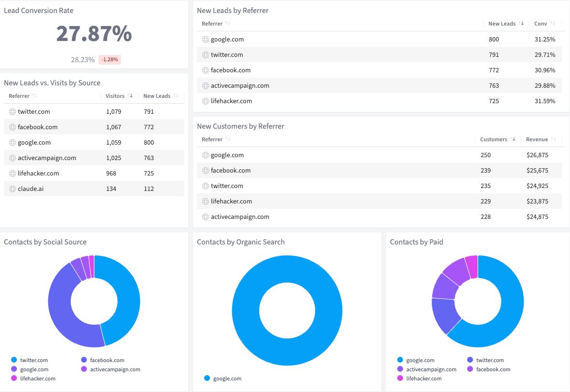Image resolution: width=570 pixels, height=392 pixels.
Task: Click globe icon next to lifehacker.com in New Leads by Referrer
Action: point(206,101)
